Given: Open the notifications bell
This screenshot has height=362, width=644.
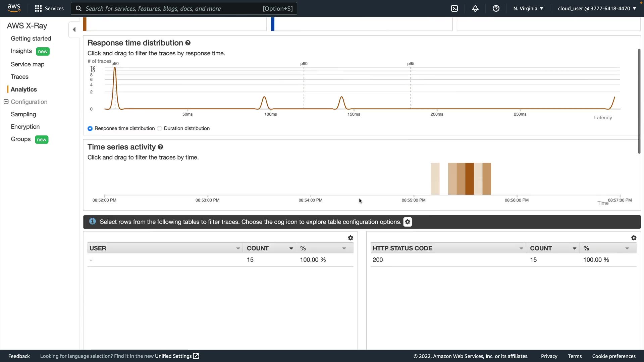Looking at the screenshot, I should [x=475, y=8].
